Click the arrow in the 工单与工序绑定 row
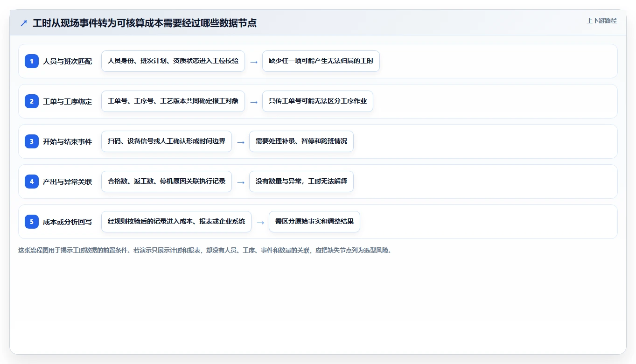This screenshot has height=364, width=636. (254, 102)
